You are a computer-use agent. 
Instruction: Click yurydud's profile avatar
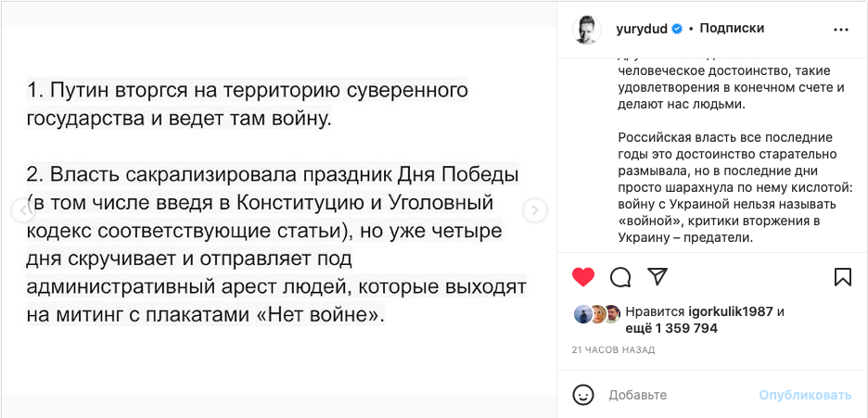[588, 30]
